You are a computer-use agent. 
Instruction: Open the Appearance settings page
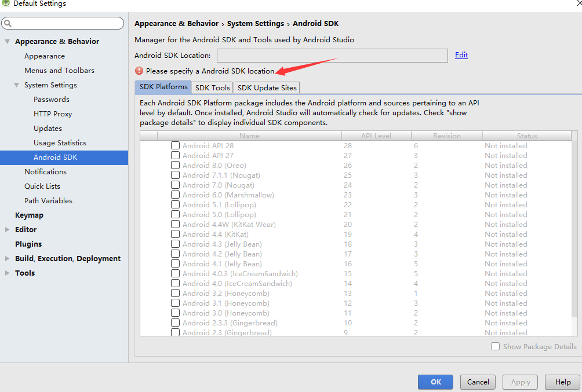tap(45, 56)
